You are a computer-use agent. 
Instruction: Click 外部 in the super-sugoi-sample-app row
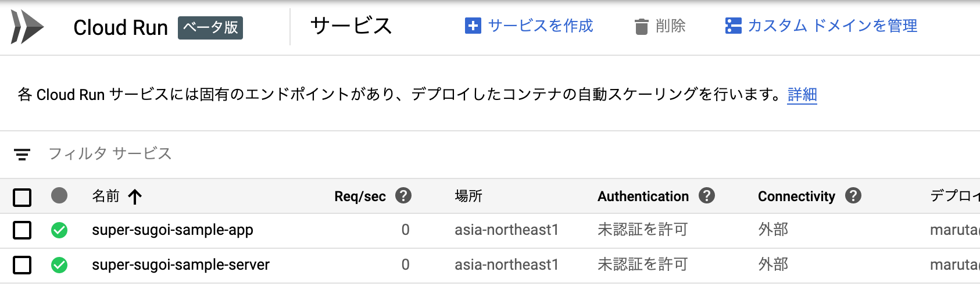(773, 230)
